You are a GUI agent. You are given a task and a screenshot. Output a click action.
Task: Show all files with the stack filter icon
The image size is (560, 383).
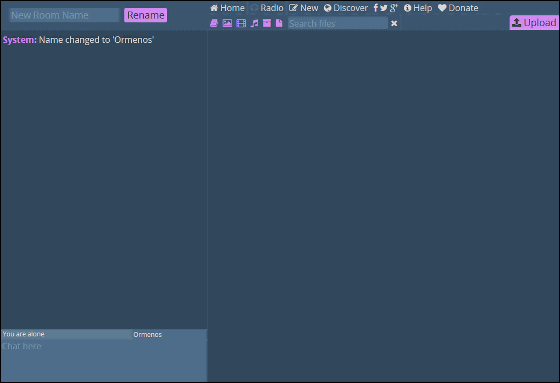coord(214,23)
